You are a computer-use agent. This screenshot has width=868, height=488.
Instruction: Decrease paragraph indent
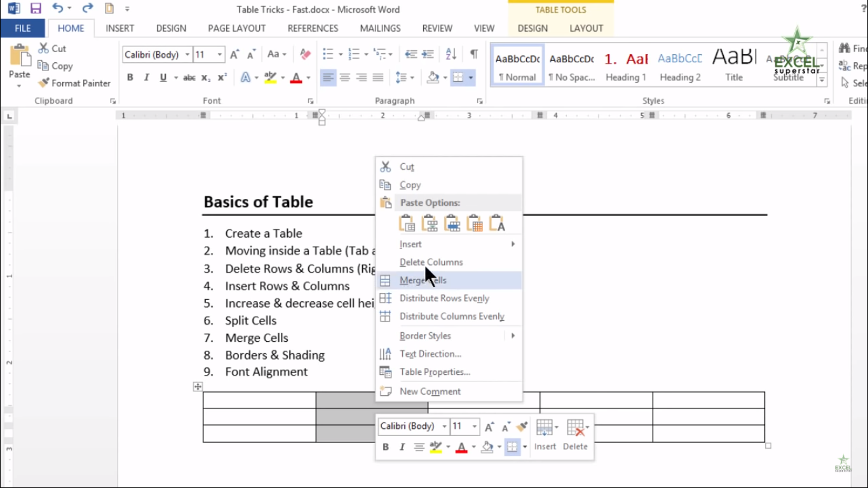(x=410, y=55)
